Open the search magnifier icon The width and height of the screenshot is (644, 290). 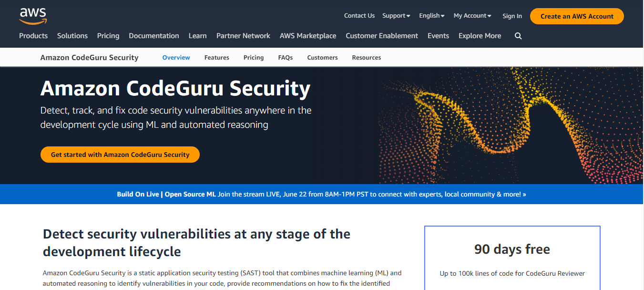[x=518, y=36]
